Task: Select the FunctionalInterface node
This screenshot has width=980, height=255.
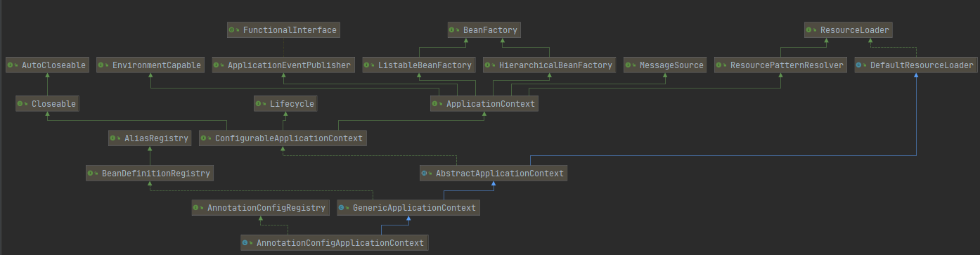Action: coord(284,30)
